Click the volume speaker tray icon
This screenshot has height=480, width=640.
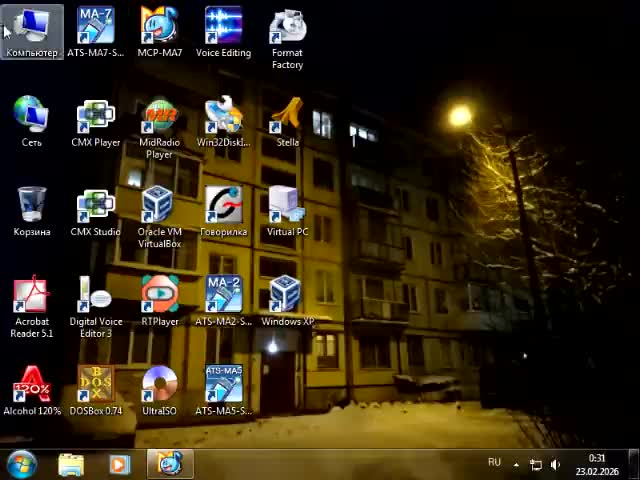click(x=555, y=464)
